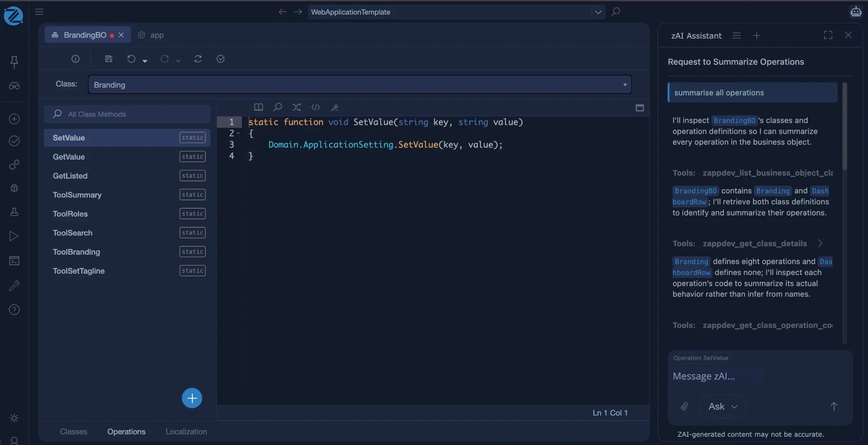Start a new zAI chat with plus
868x445 pixels.
(x=757, y=36)
